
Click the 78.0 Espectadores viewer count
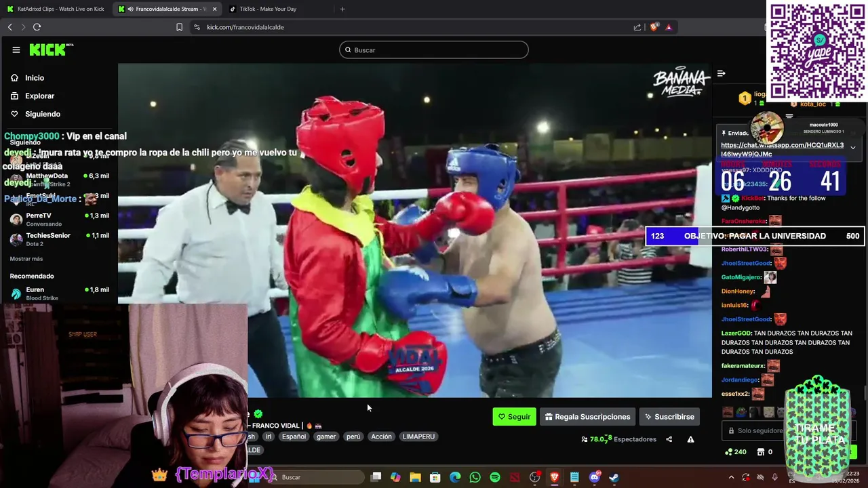[x=618, y=439]
